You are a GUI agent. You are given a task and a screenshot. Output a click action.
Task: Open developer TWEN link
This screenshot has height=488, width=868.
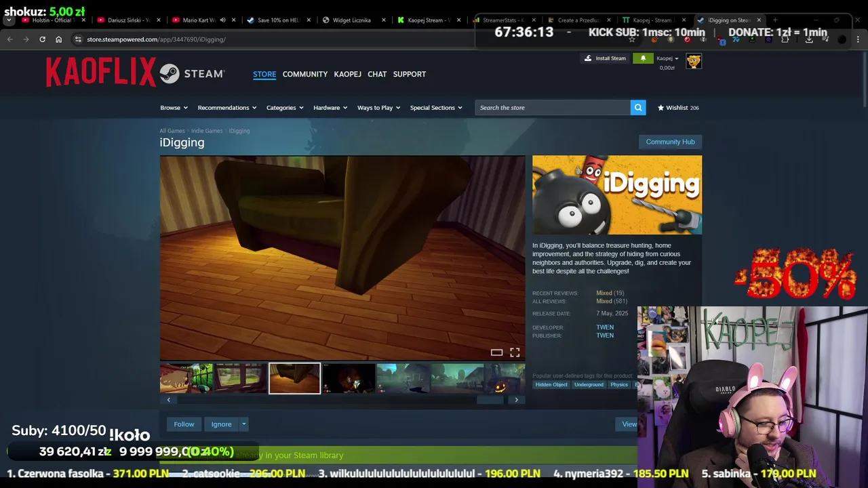pos(605,327)
